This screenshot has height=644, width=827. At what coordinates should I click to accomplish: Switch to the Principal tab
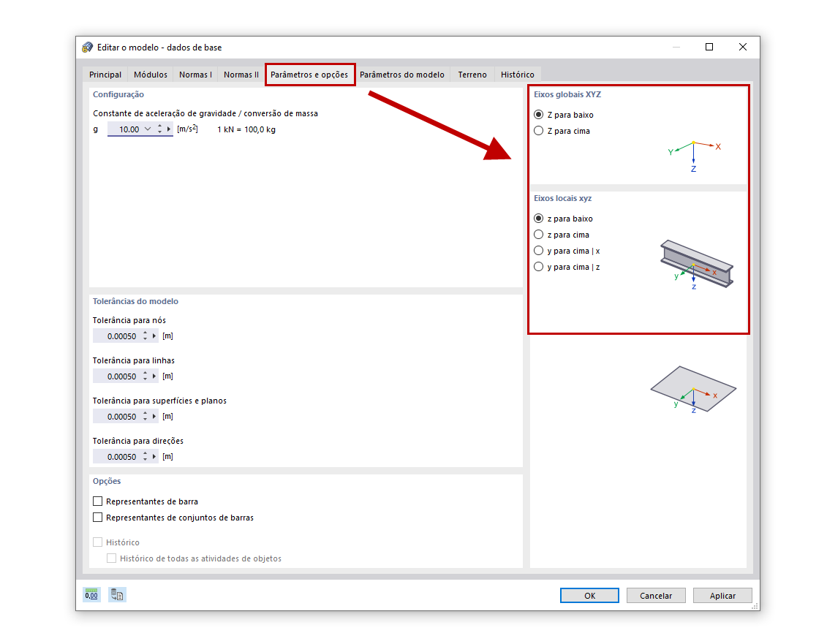tap(105, 75)
